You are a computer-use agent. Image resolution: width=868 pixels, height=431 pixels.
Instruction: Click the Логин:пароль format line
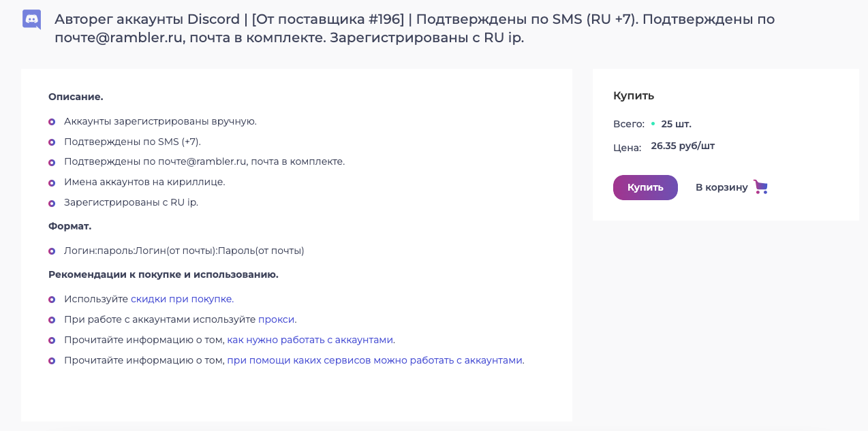184,251
